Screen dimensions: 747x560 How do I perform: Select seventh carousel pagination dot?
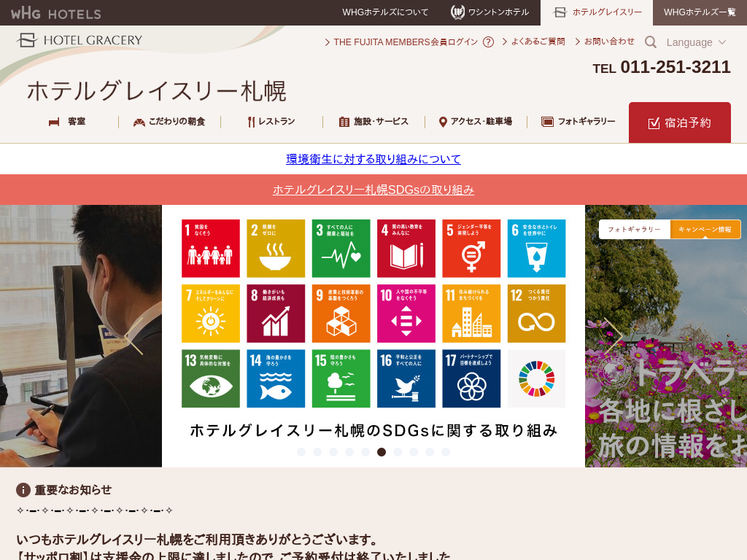[x=398, y=452]
